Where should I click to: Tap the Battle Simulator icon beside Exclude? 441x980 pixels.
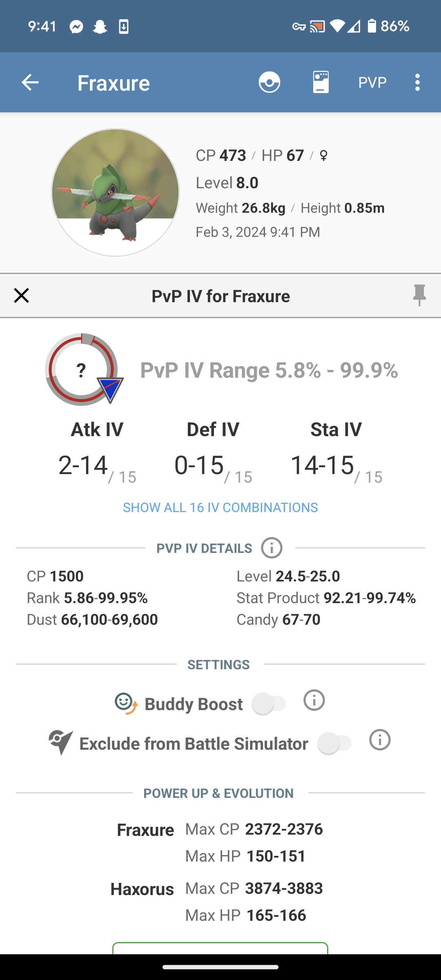[61, 742]
